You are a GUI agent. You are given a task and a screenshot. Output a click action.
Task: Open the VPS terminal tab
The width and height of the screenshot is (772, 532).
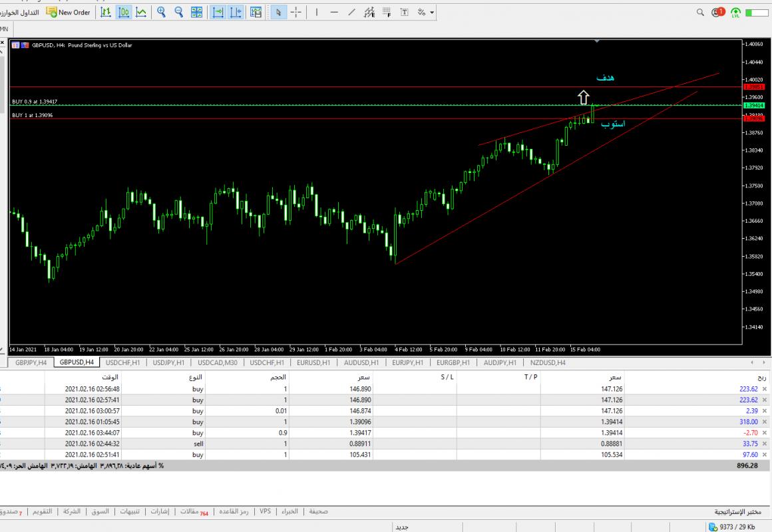[x=266, y=511]
